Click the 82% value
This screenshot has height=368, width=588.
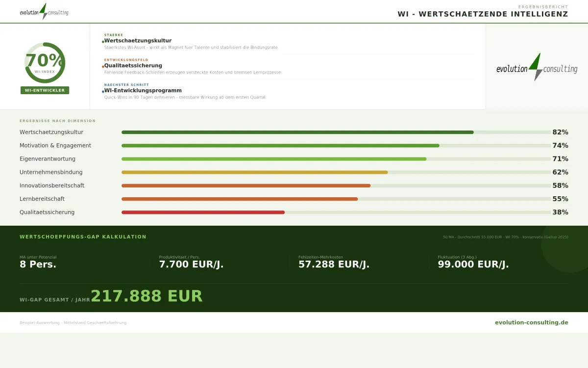[560, 132]
